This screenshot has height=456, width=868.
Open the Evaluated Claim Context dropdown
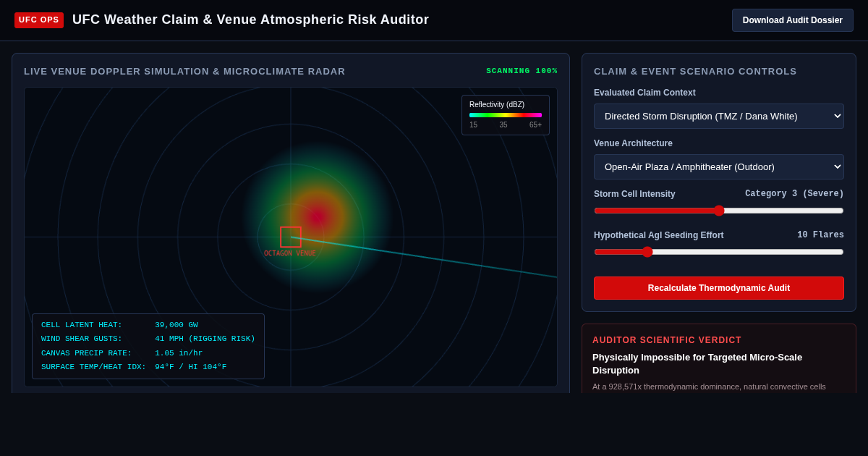click(x=719, y=116)
